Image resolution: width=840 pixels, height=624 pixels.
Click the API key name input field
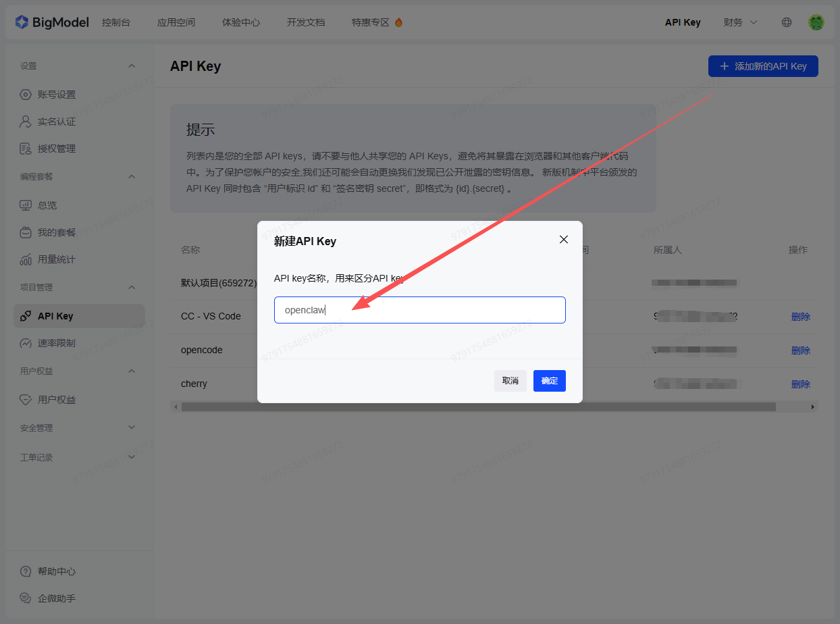[419, 310]
